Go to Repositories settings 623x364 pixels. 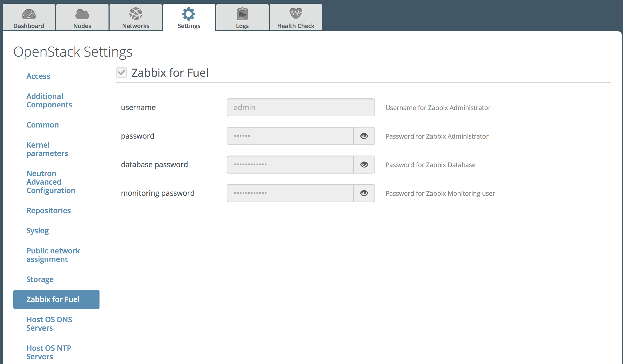(x=49, y=211)
